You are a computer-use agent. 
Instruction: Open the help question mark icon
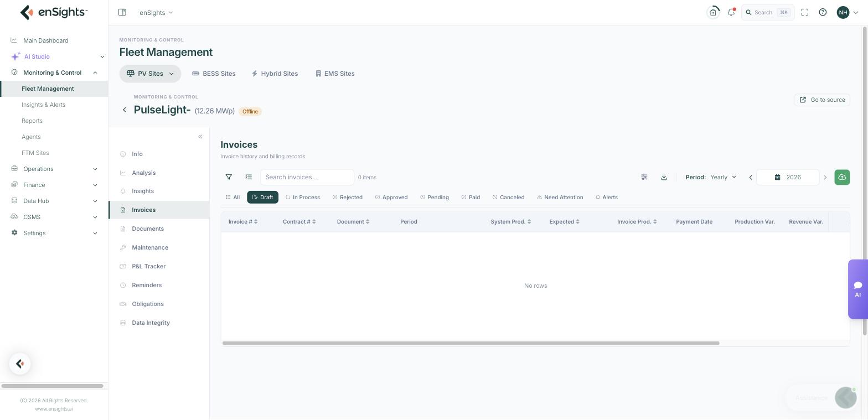pos(823,12)
